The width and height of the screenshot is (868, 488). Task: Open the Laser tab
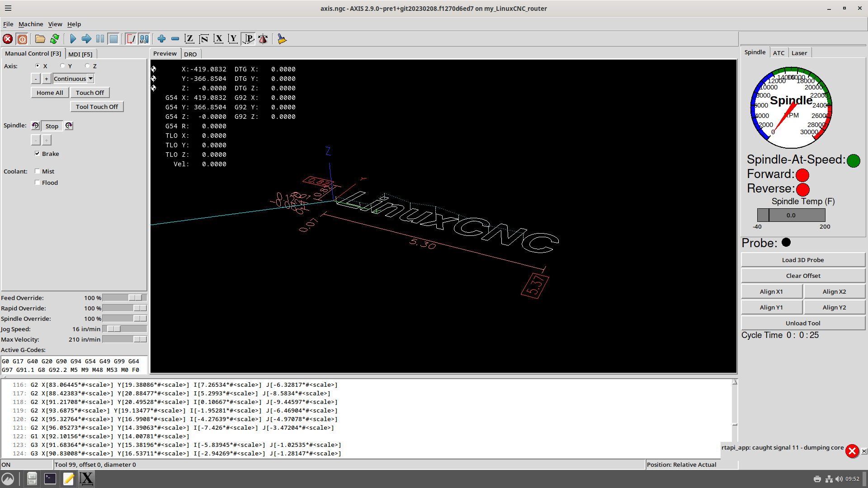point(799,53)
